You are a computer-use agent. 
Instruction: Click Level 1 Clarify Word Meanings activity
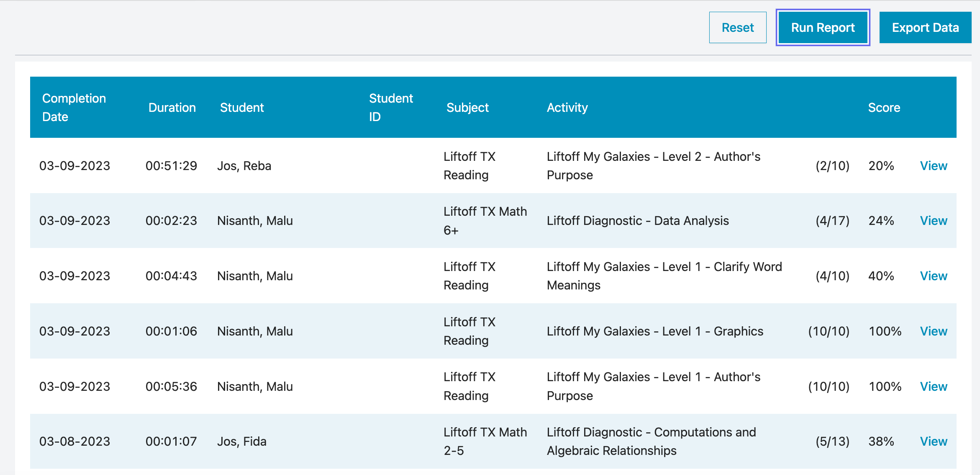pyautogui.click(x=664, y=276)
